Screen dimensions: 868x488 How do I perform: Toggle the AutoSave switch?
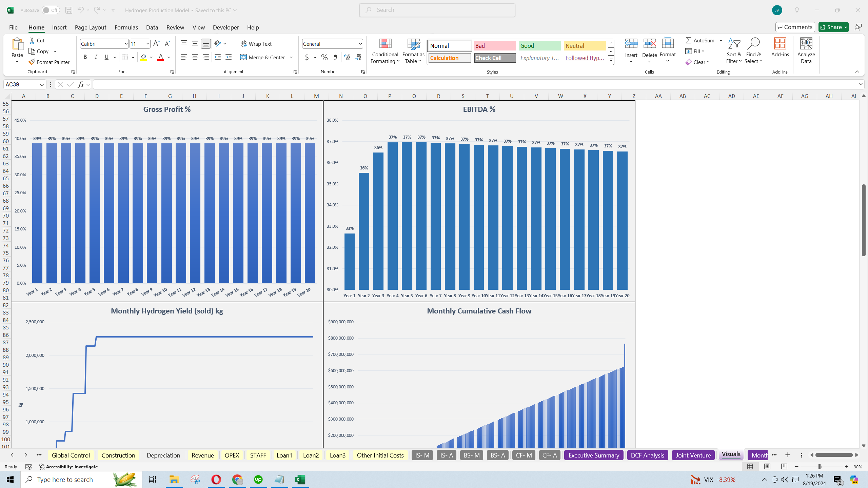(x=51, y=10)
